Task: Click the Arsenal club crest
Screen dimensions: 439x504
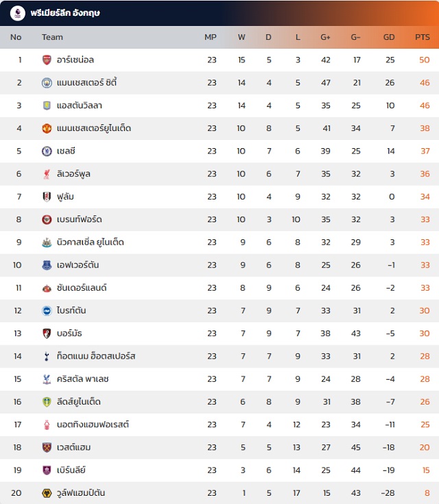Action: [47, 60]
